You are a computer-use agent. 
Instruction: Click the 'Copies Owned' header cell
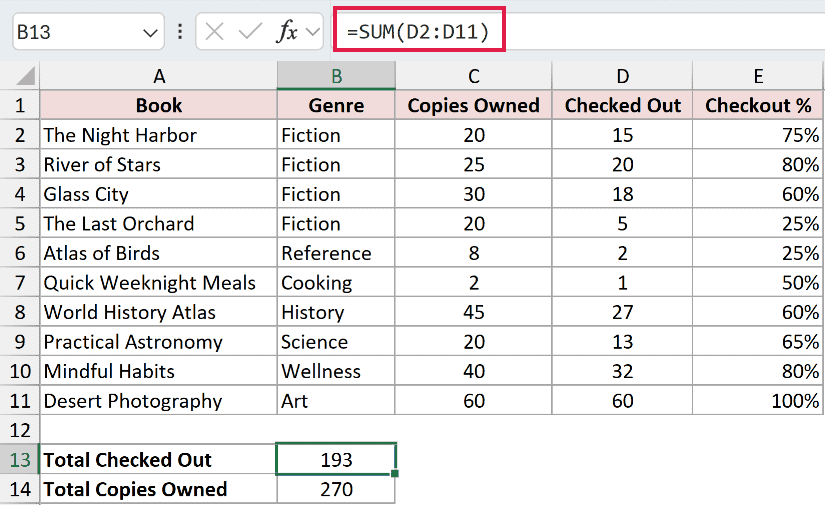[x=474, y=106]
